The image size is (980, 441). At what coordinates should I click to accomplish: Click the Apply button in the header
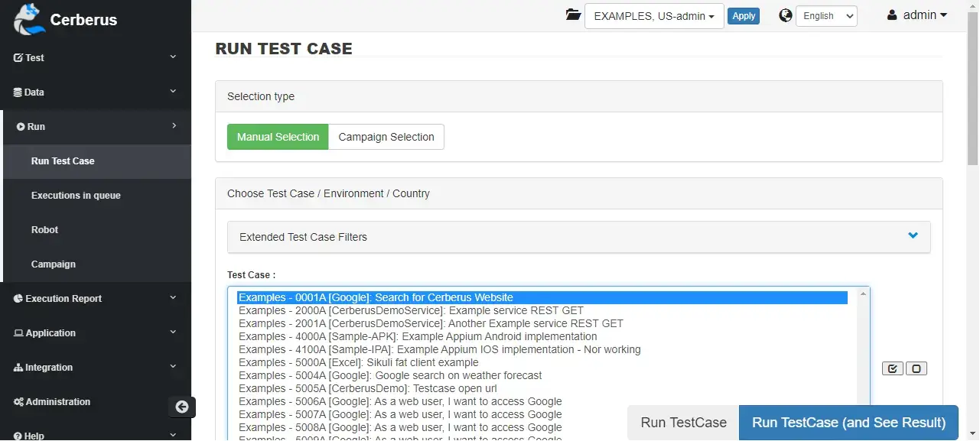[x=743, y=15]
